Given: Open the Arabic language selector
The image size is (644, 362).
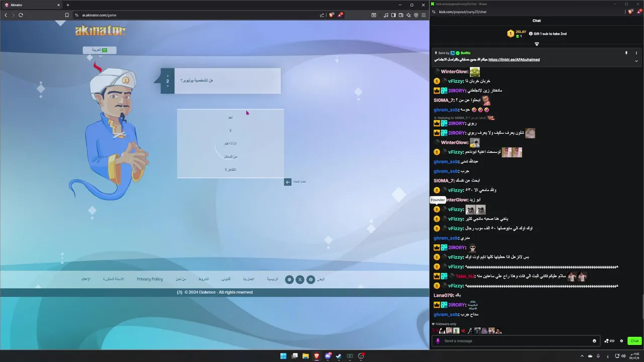Looking at the screenshot, I should [100, 50].
